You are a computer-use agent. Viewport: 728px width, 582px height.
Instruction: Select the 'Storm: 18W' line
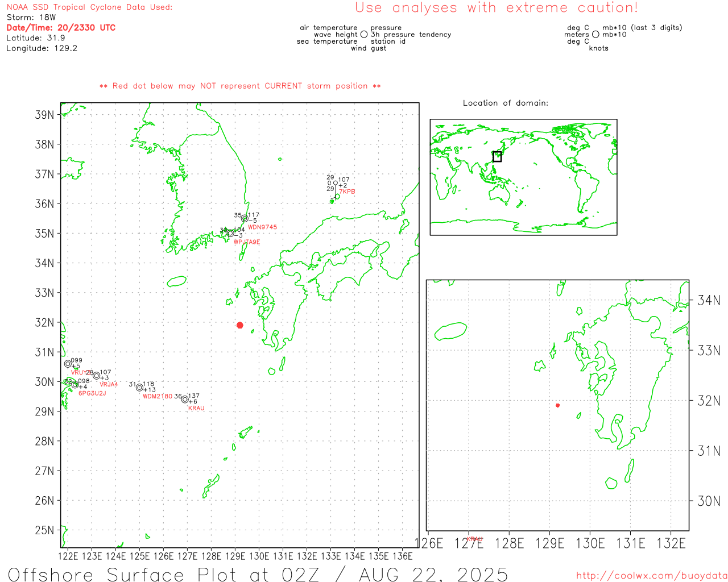coord(31,18)
